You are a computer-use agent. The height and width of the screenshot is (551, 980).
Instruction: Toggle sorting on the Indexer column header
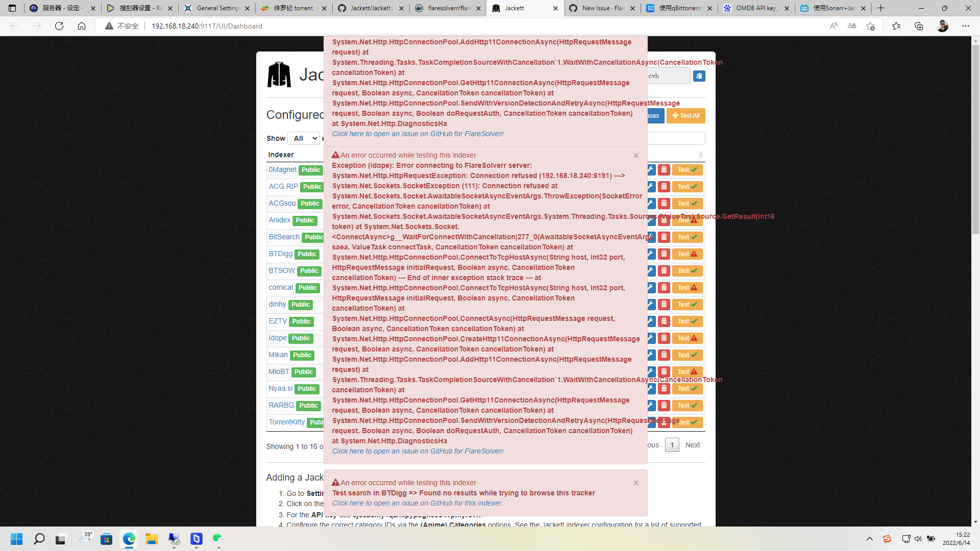[x=280, y=155]
